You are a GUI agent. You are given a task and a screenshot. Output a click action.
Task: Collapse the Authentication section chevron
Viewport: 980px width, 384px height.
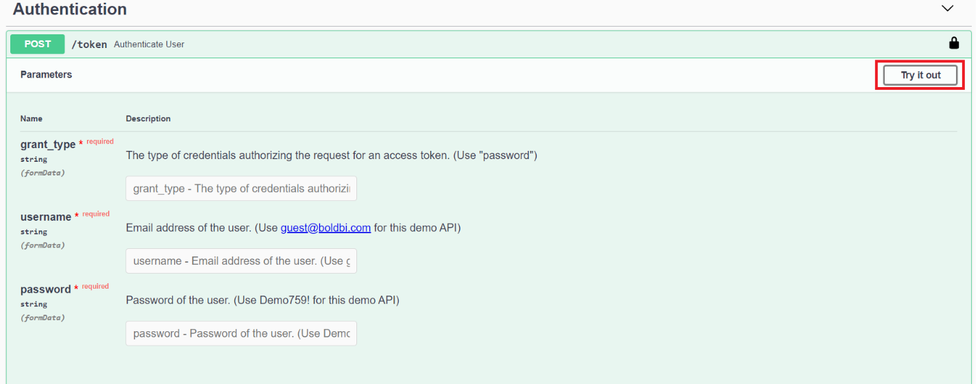[947, 9]
